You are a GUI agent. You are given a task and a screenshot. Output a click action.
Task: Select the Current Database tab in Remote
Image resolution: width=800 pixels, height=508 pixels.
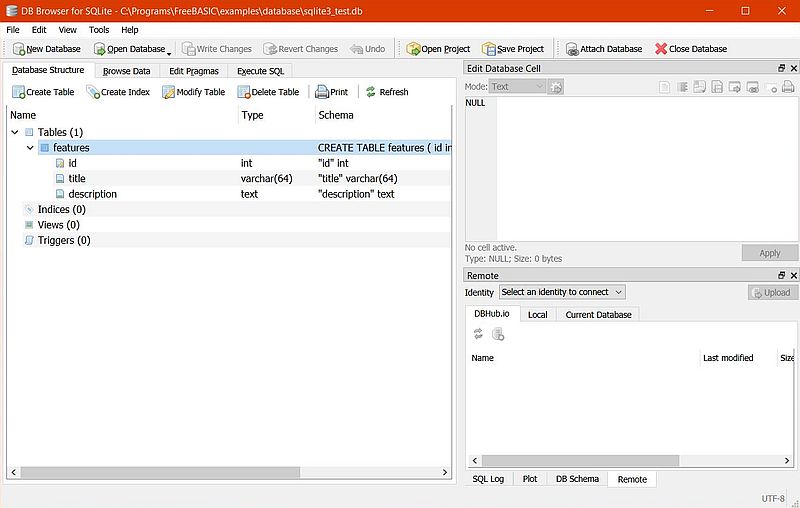click(x=598, y=315)
